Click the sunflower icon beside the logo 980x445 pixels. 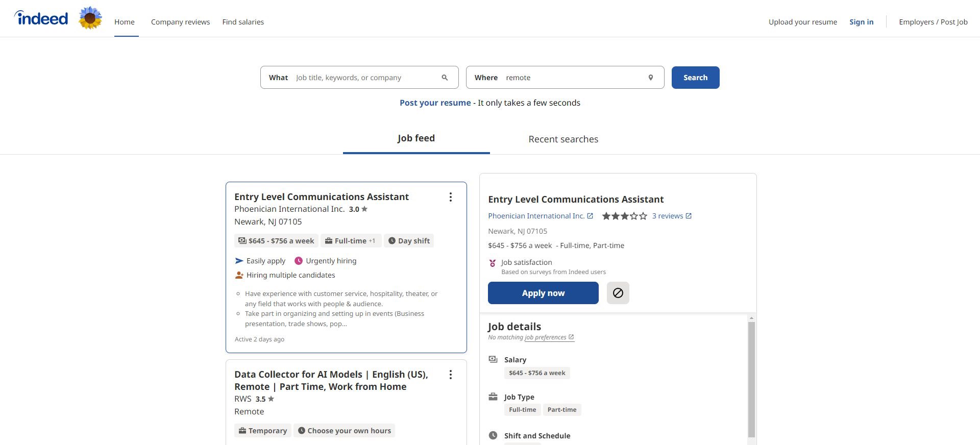click(x=90, y=18)
